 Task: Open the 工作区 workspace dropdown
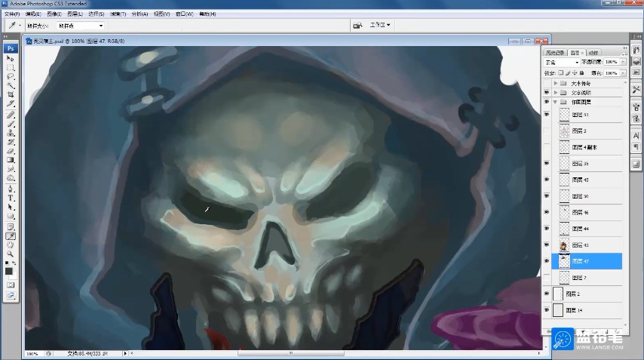pos(380,25)
